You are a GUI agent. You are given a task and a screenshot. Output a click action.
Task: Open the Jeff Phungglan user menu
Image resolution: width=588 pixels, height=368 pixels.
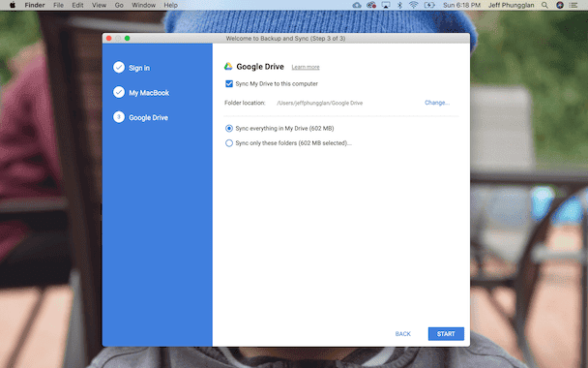click(x=511, y=5)
